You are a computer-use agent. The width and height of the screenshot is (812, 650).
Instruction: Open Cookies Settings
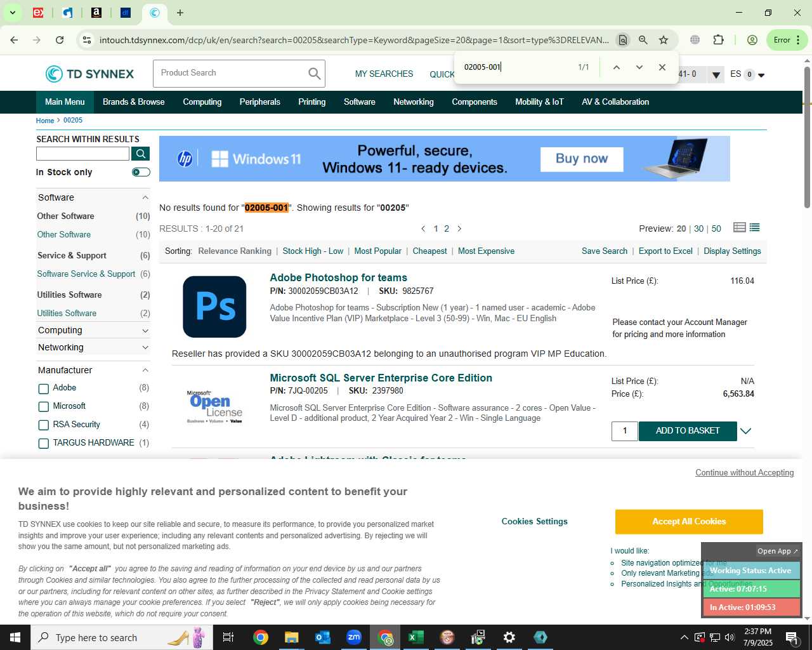pos(535,522)
